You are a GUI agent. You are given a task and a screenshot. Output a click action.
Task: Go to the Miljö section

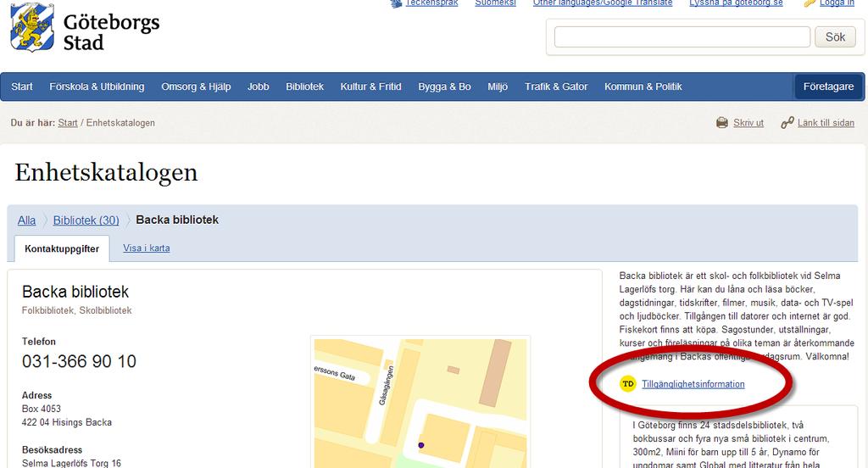click(498, 86)
